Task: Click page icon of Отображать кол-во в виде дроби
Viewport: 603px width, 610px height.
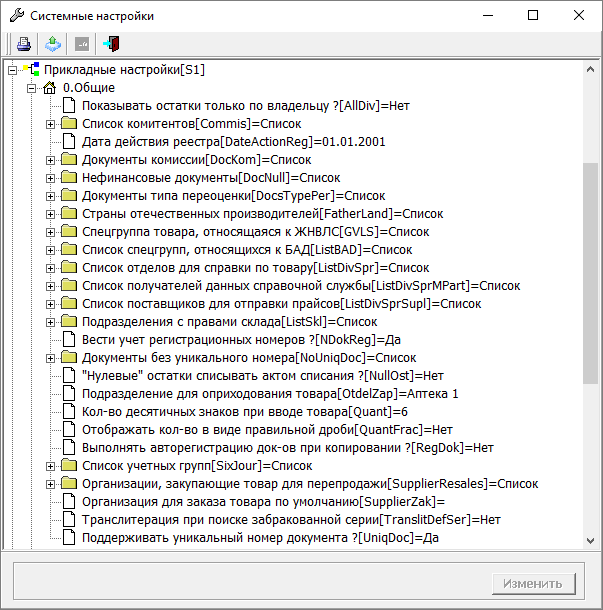Action: pos(69,429)
